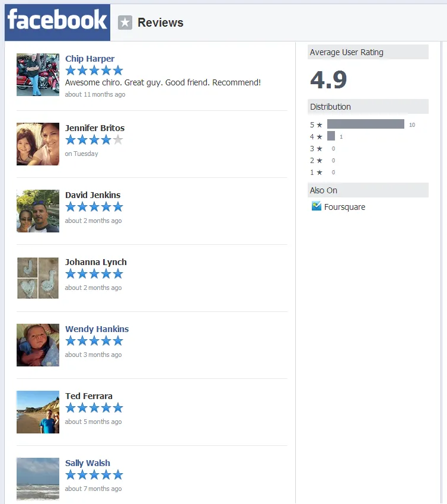
Task: Click Wendy Hankins' baby profile photo
Action: click(38, 344)
